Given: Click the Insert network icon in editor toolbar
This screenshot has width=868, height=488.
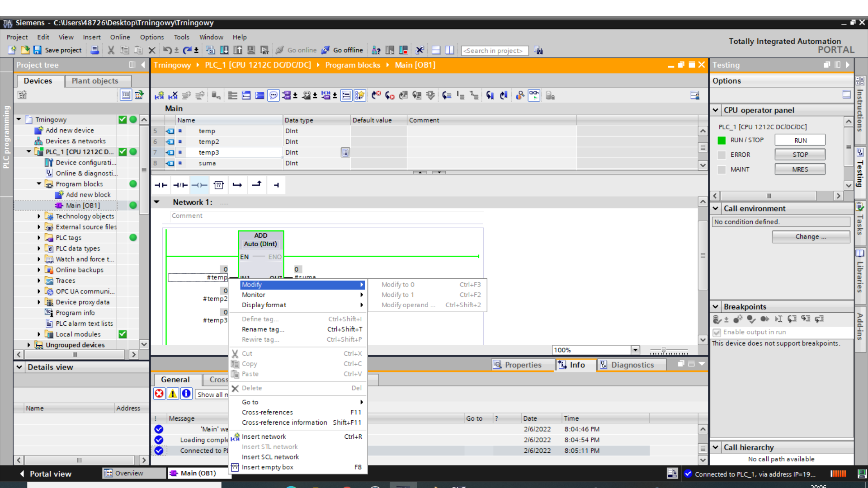Looking at the screenshot, I should point(159,95).
